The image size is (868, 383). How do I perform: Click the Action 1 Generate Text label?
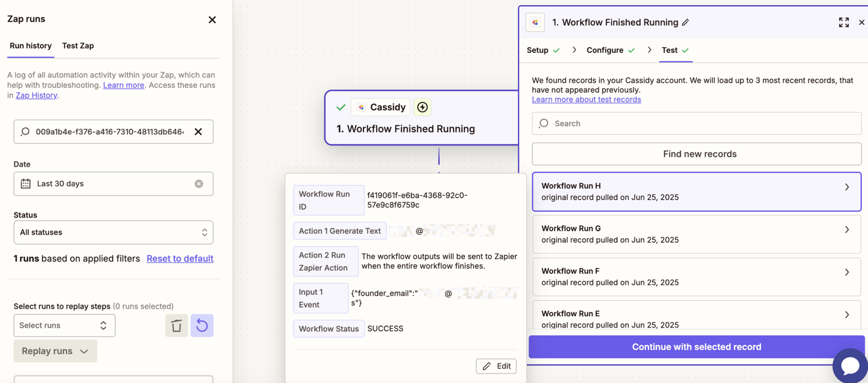tap(340, 231)
